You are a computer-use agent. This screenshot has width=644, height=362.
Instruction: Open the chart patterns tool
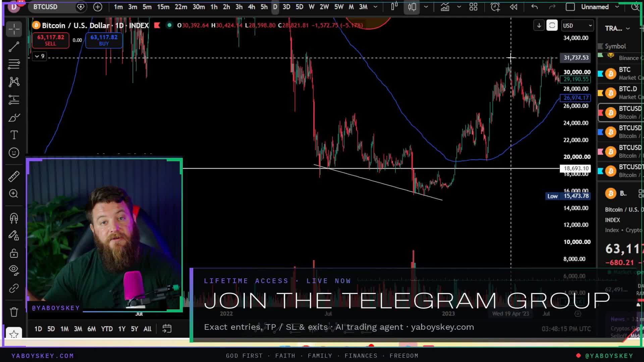pyautogui.click(x=14, y=82)
